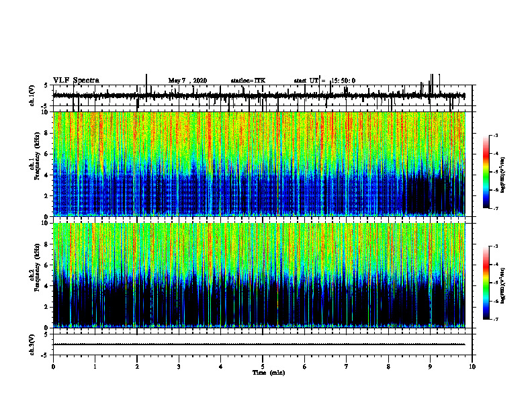Click time-axis tick label "7"

[x=347, y=367]
